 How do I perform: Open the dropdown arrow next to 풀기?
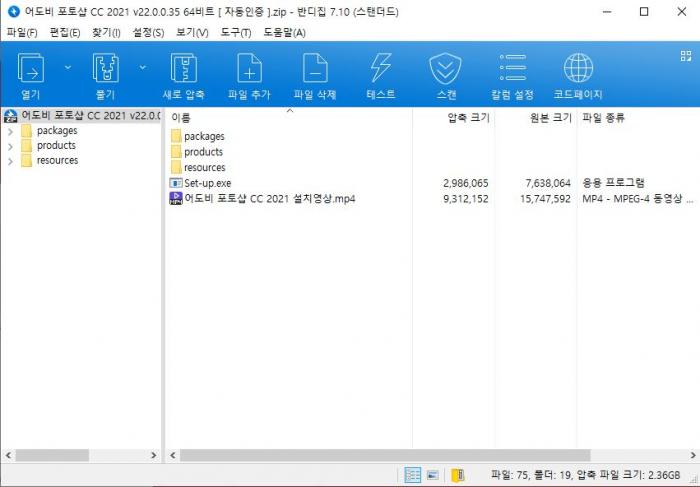[142, 67]
